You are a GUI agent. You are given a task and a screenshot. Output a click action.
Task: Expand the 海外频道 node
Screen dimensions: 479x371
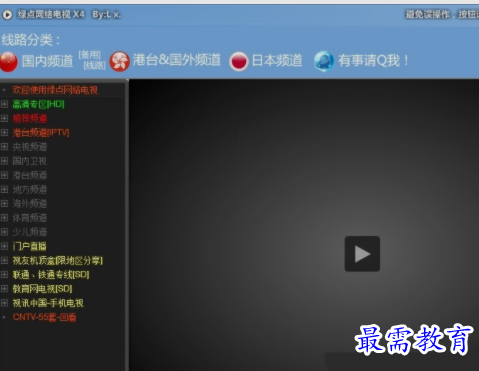tap(4, 203)
